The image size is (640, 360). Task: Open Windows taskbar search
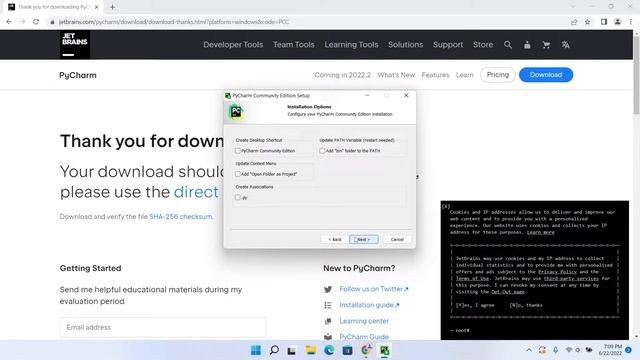click(274, 350)
